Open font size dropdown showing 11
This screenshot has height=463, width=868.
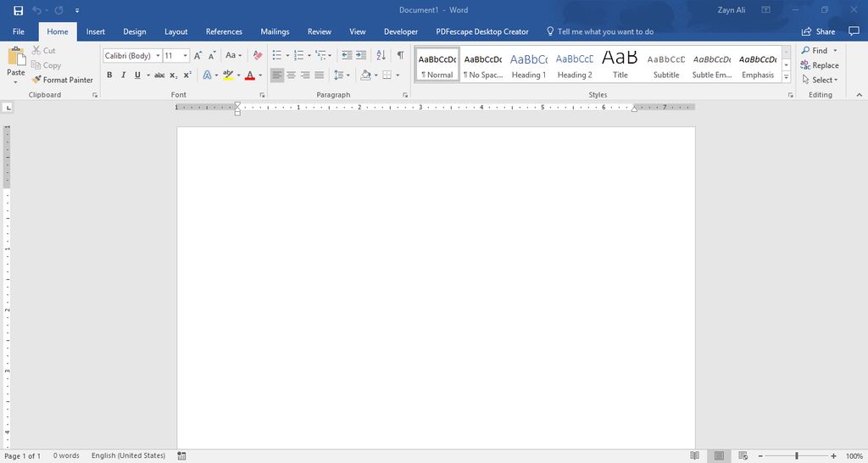(186, 55)
